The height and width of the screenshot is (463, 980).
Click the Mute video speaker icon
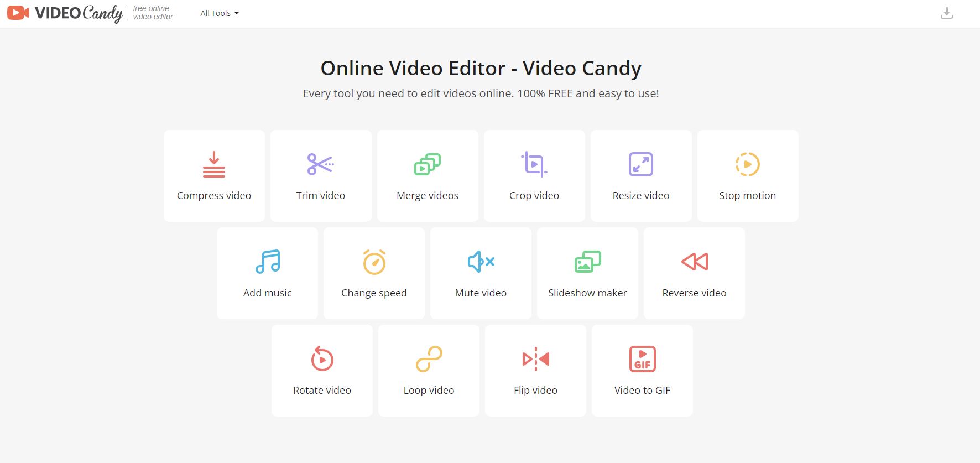pos(481,262)
